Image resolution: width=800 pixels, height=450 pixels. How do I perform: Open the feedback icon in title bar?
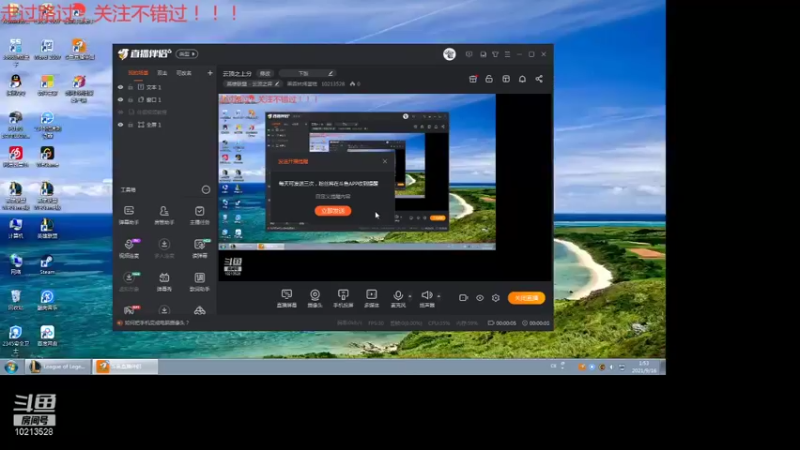click(469, 54)
